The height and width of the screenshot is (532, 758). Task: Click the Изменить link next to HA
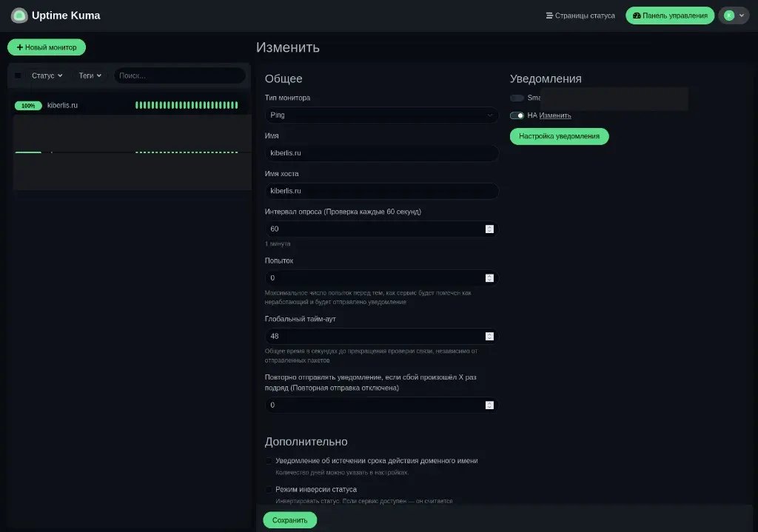point(555,115)
